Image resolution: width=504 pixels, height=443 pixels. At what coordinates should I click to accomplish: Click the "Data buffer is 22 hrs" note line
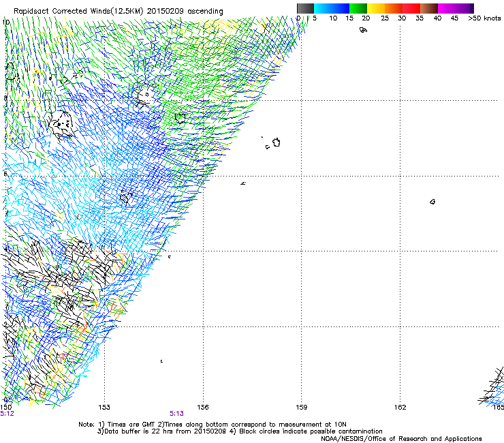point(240,431)
